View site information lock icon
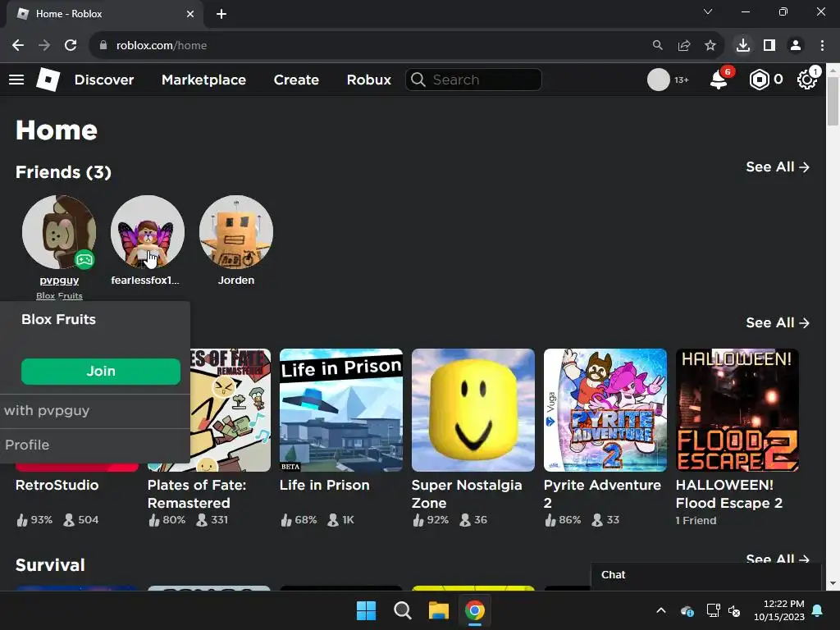 [x=103, y=46]
